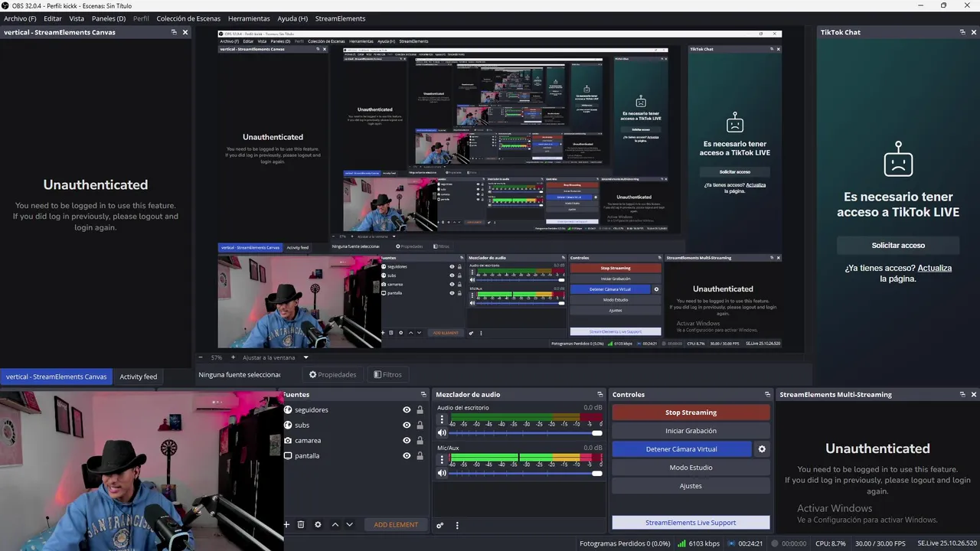Open the Vista menu

pos(77,18)
